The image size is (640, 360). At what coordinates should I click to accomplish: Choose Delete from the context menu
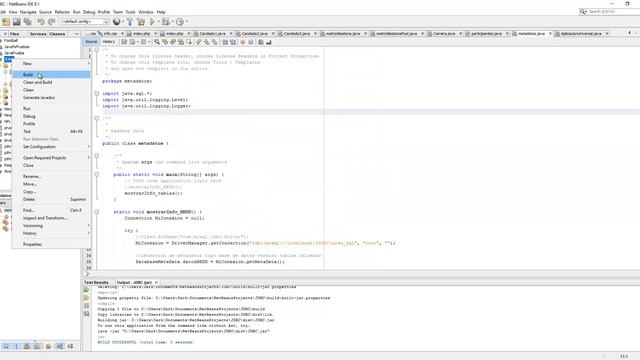[51, 199]
